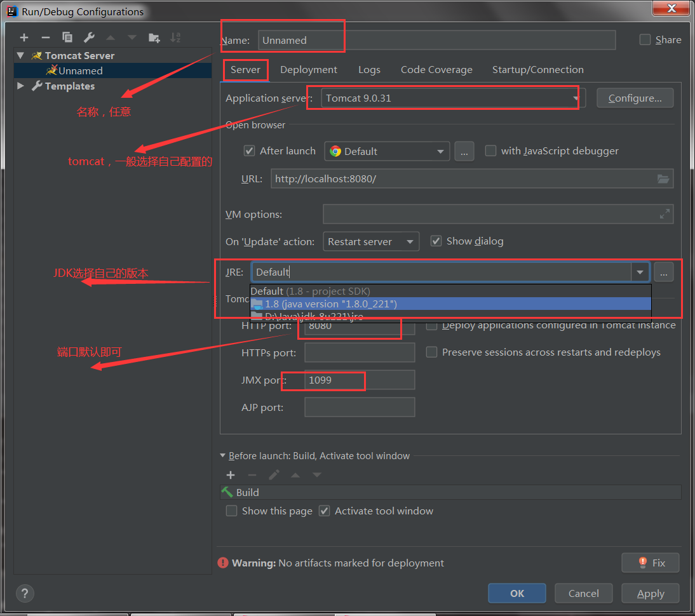Select Default 1.8 project SDK option

tap(451, 291)
